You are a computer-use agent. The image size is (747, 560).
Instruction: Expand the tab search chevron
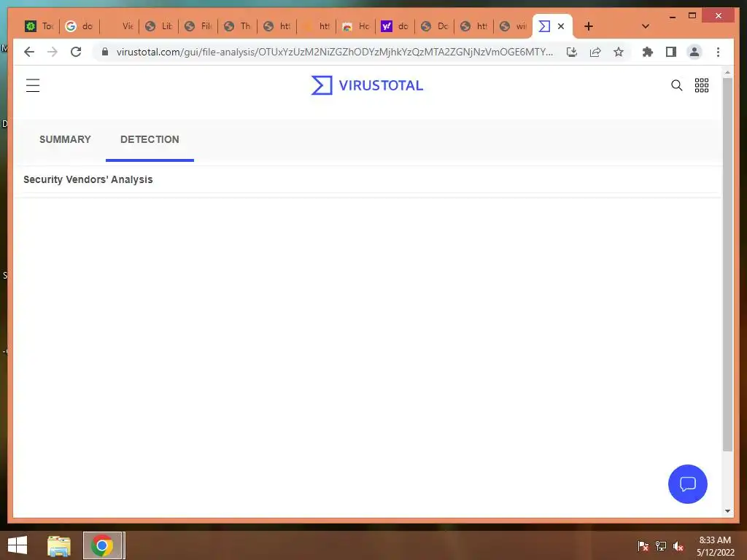click(x=645, y=26)
